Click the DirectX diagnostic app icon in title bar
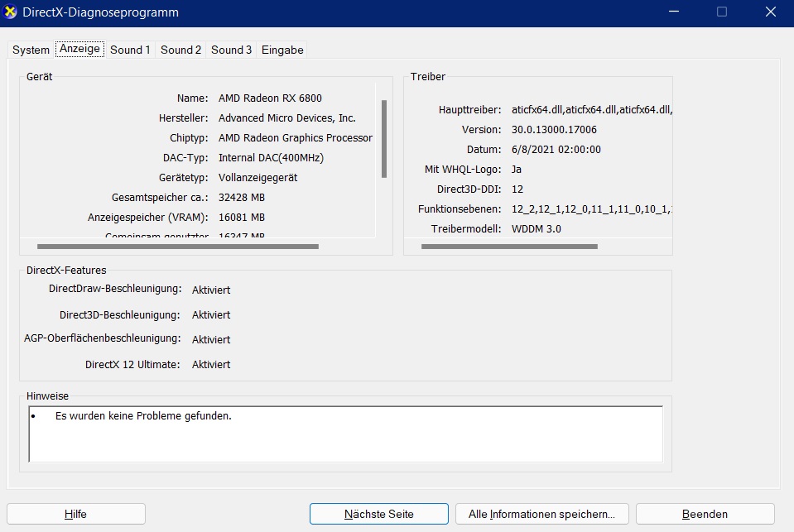This screenshot has width=794, height=532. tap(10, 12)
